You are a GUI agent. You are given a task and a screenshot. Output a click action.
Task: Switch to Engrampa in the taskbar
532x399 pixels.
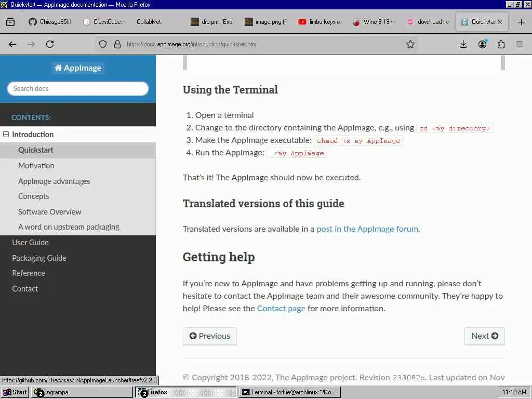tap(82, 392)
